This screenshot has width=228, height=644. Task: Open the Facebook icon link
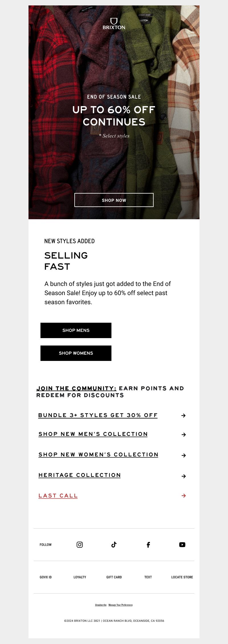pos(148,545)
